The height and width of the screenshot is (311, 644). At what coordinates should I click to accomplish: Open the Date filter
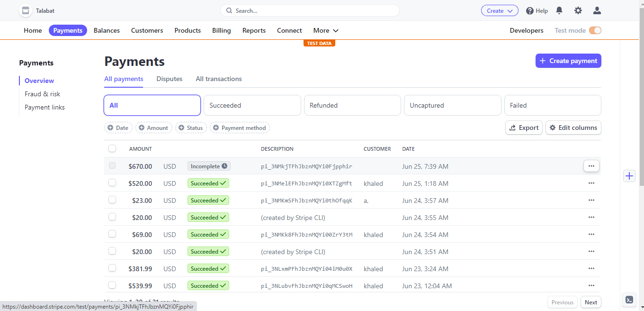(x=118, y=128)
